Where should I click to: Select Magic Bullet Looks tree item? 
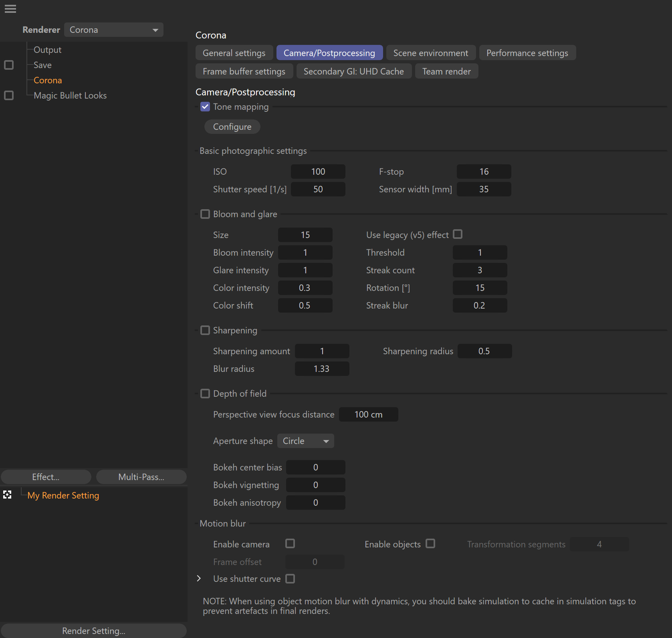(x=70, y=95)
